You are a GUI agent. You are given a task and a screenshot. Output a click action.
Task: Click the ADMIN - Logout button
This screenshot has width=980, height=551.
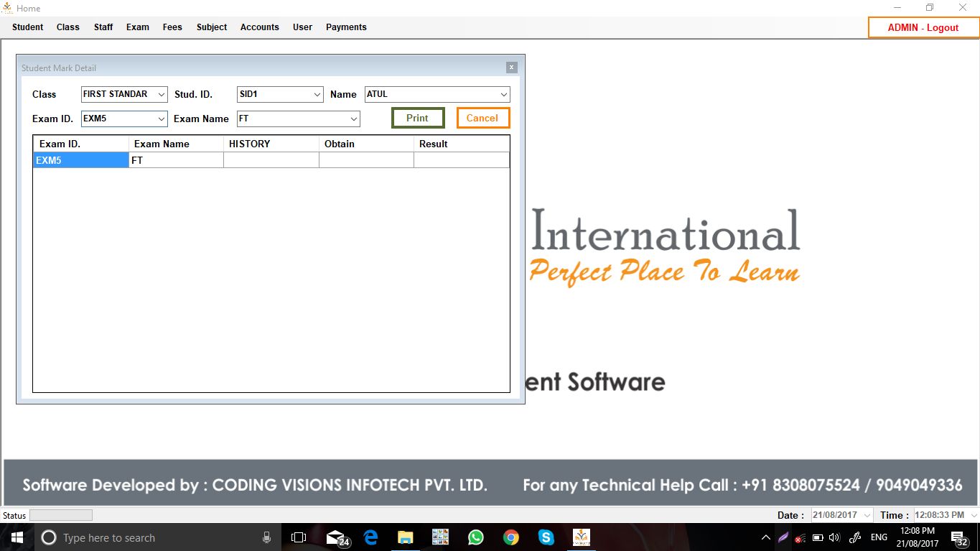923,27
